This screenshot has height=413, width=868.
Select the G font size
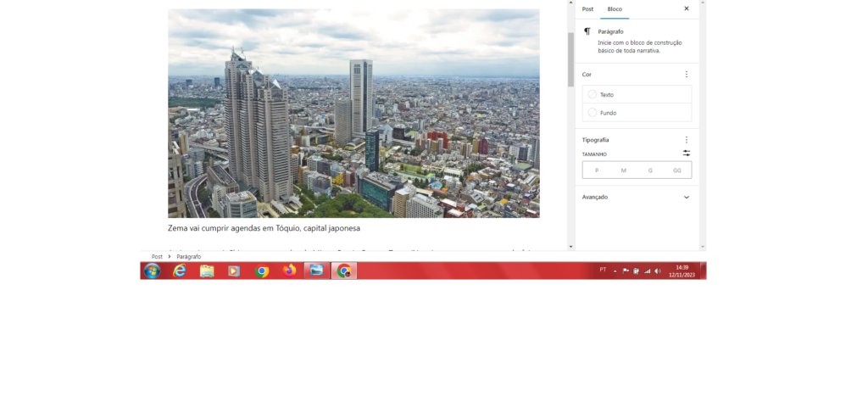[x=650, y=170]
